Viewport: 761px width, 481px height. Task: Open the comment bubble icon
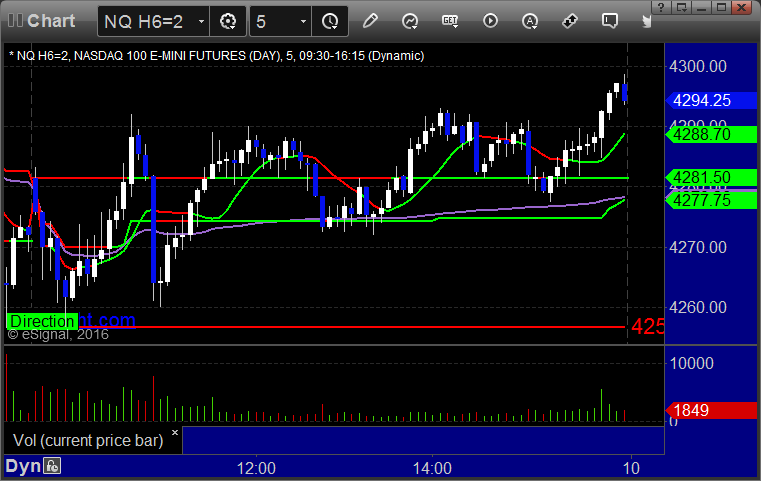pyautogui.click(x=610, y=21)
